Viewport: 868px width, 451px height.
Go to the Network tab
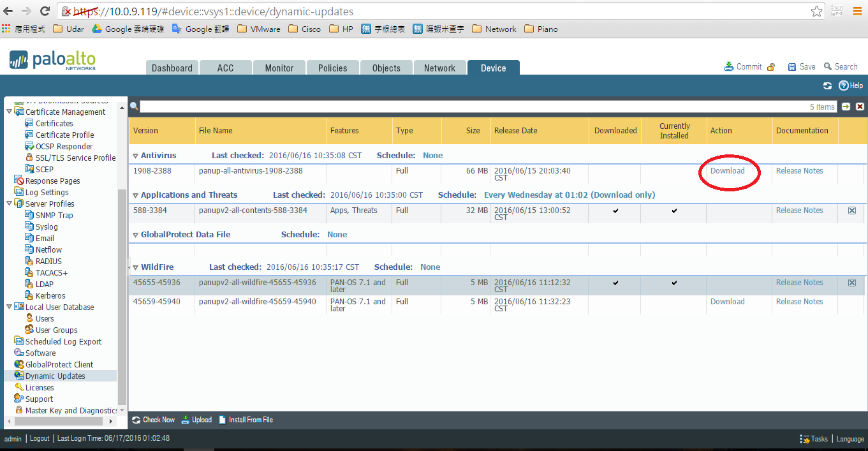pos(440,68)
